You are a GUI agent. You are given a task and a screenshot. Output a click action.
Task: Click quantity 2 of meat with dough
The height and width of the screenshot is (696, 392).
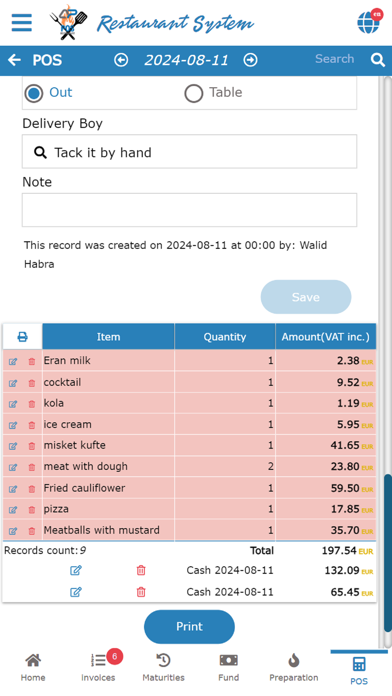coord(270,467)
